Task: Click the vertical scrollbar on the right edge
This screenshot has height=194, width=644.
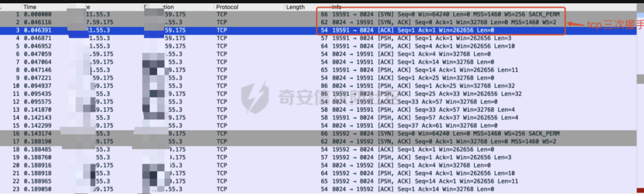Action: pos(640,79)
